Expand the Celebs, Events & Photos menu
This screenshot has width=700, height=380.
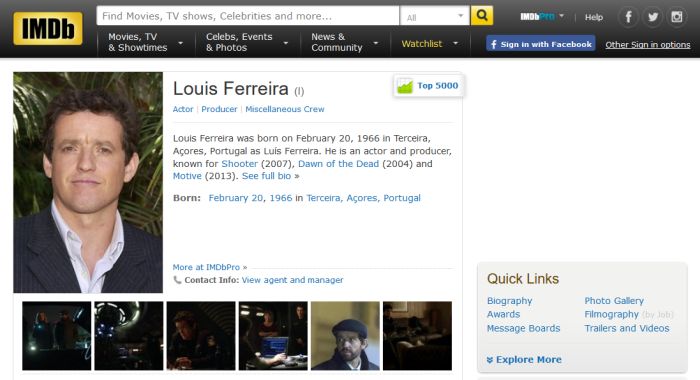pyautogui.click(x=247, y=42)
